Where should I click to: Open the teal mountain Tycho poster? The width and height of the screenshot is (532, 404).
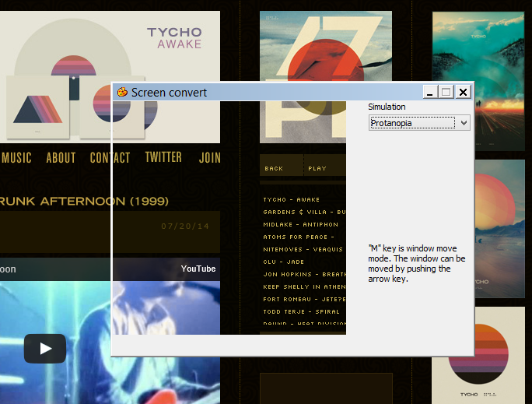click(x=478, y=47)
